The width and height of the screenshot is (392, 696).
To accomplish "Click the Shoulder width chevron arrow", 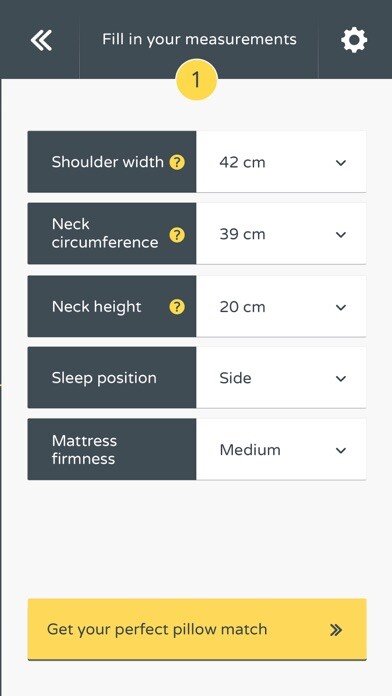I will click(x=341, y=163).
